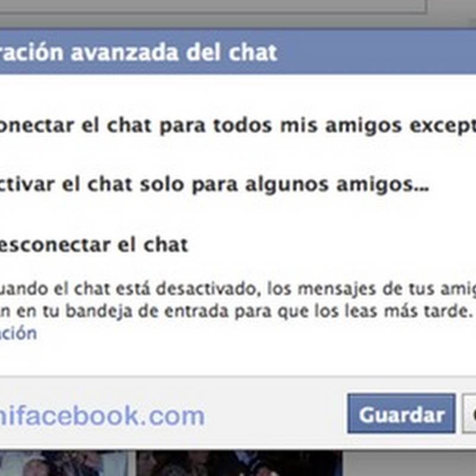Click the dimmed gray area right of the thumbnails
Screen dimensions: 476x476
pyautogui.click(x=409, y=464)
